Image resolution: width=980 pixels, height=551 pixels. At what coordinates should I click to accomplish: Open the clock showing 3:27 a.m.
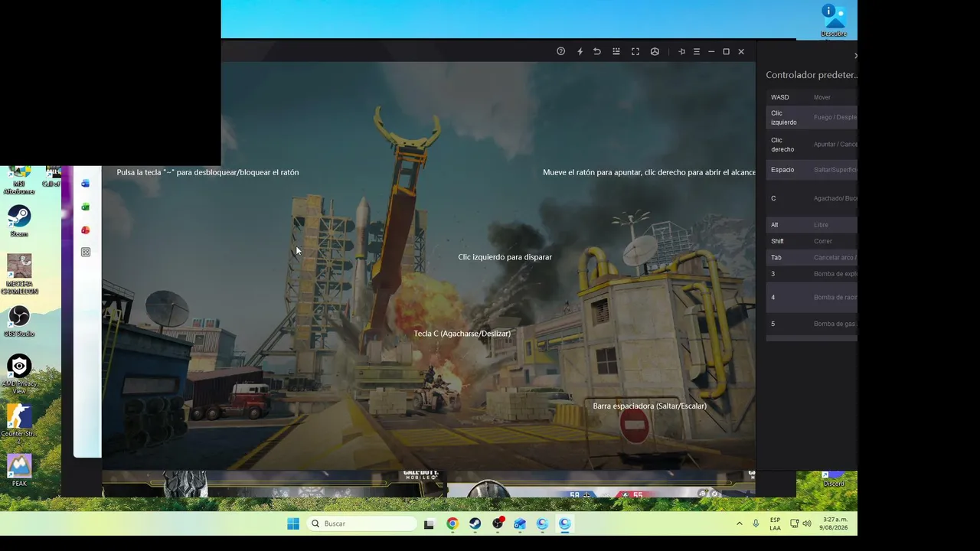point(835,523)
